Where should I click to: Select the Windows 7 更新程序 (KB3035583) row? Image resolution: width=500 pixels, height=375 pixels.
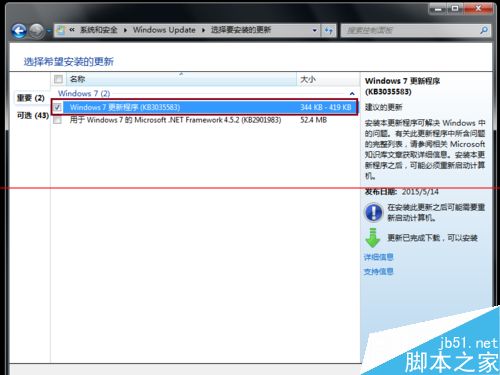pos(204,107)
